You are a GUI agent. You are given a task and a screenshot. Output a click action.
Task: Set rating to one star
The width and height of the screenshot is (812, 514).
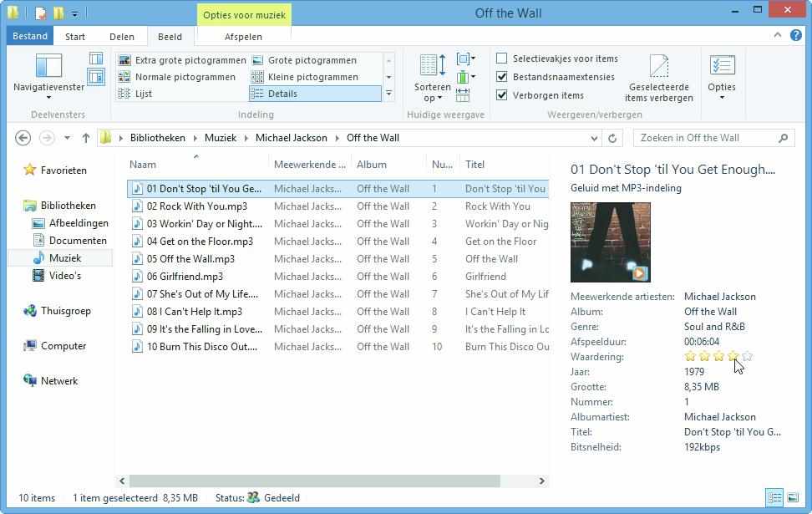tap(690, 356)
